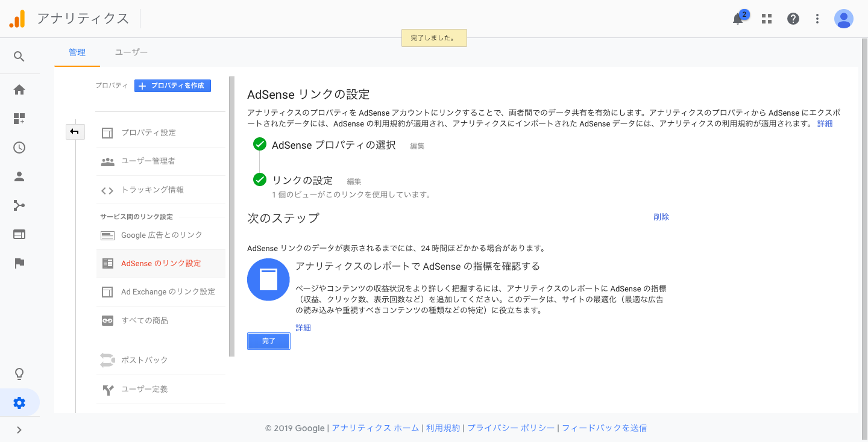Click the Ad Exchange のリンク設定 icon
This screenshot has width=868, height=442.
coord(107,292)
